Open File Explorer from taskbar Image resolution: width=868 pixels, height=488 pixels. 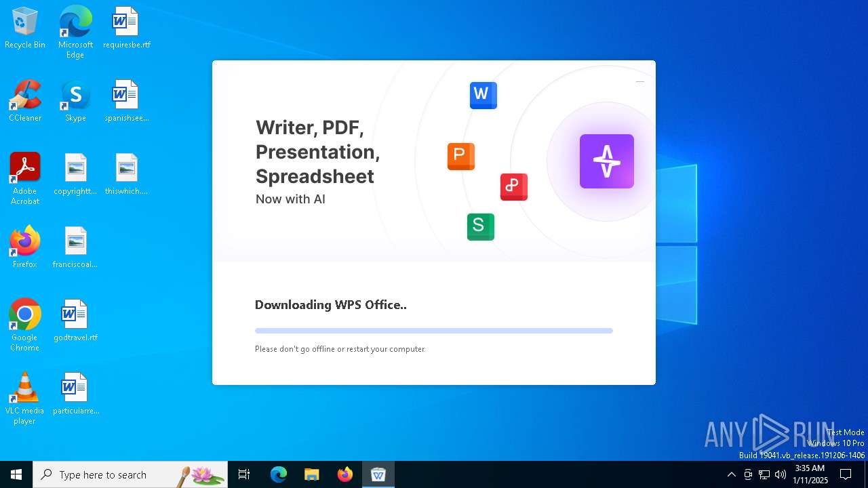tap(312, 474)
